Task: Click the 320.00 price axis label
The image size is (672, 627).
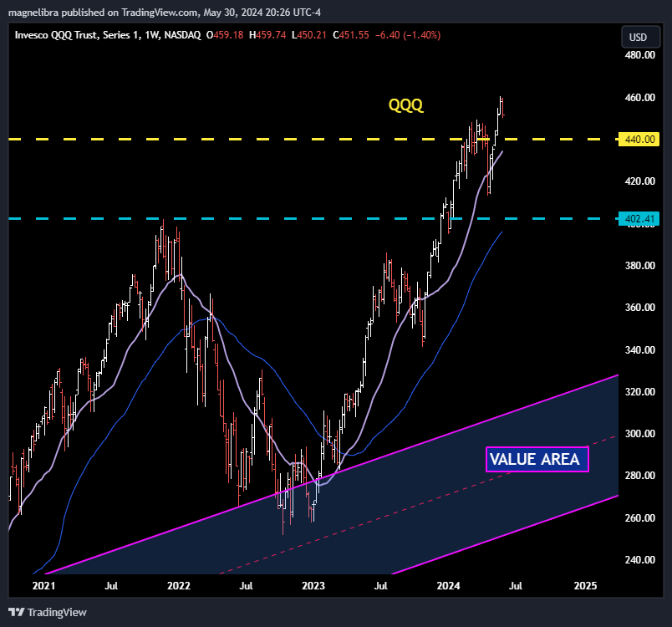Action: (640, 392)
